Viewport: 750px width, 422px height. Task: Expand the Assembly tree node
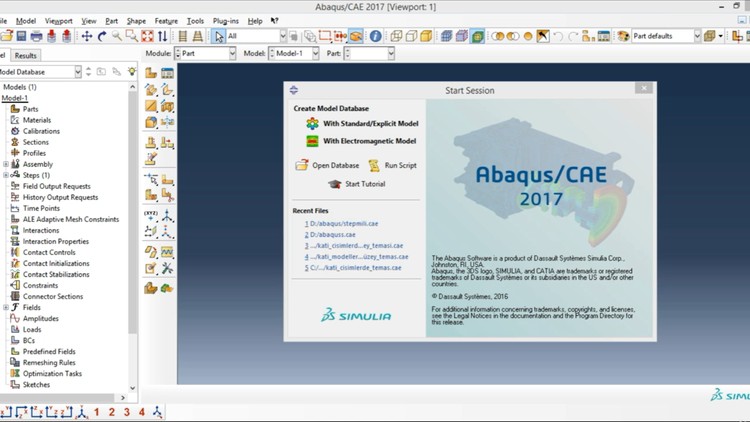click(6, 164)
